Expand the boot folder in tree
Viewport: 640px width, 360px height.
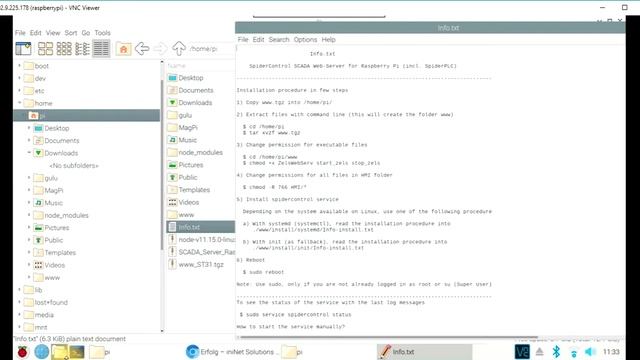(19, 65)
